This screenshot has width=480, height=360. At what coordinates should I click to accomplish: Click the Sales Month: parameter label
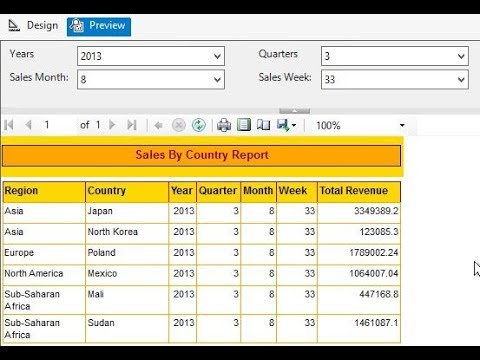39,77
